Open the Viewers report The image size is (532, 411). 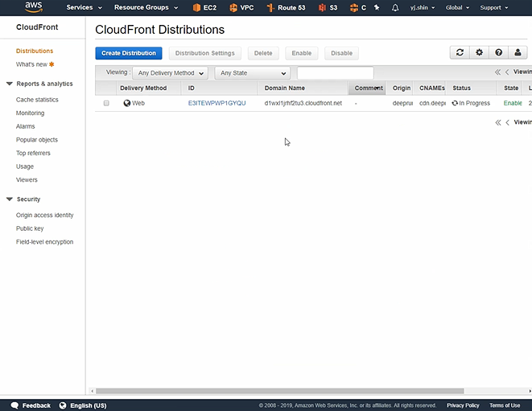point(27,179)
